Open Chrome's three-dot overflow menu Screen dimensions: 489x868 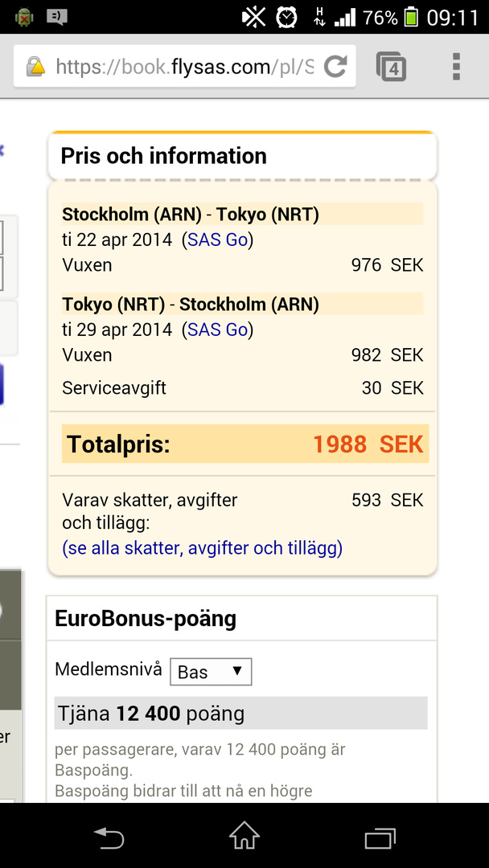456,67
